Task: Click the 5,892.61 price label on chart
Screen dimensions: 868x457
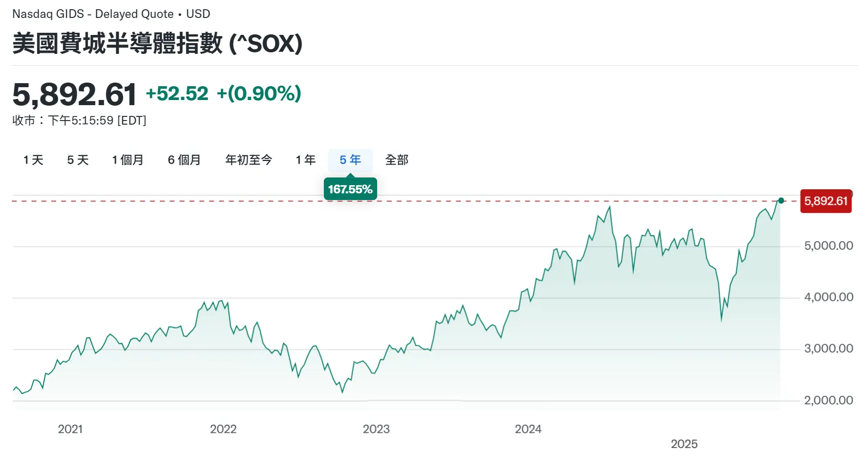Action: point(825,201)
